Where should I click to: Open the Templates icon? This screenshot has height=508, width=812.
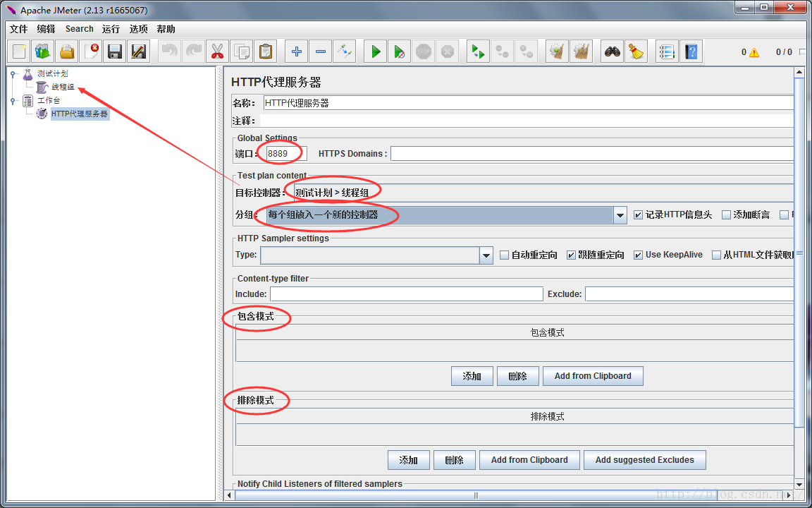(42, 52)
